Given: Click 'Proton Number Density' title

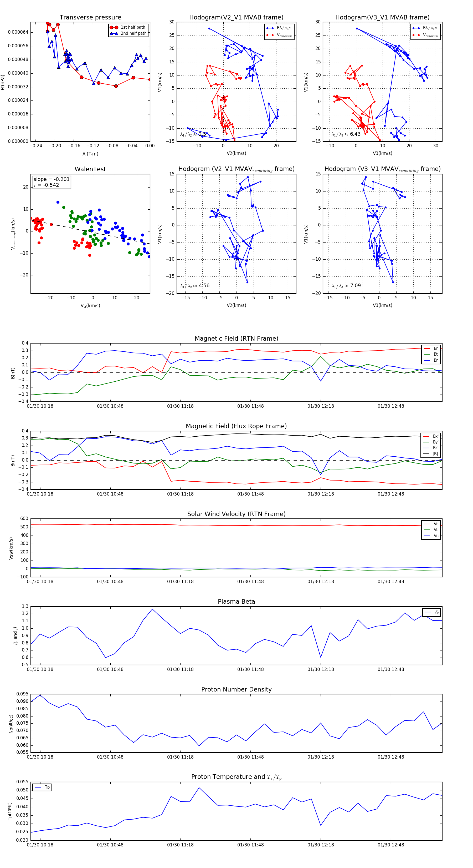Looking at the screenshot, I should click(x=236, y=689).
